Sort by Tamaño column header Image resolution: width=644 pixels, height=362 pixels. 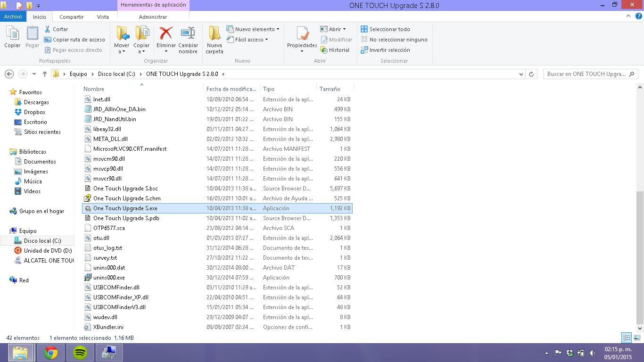point(335,89)
